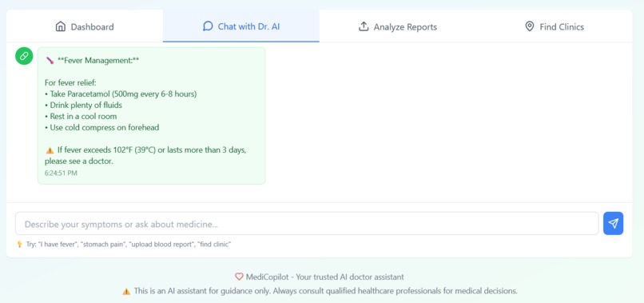Viewport: 644px width, 303px height.
Task: Click the thermometer icon in Fever Management heading
Action: click(x=50, y=61)
